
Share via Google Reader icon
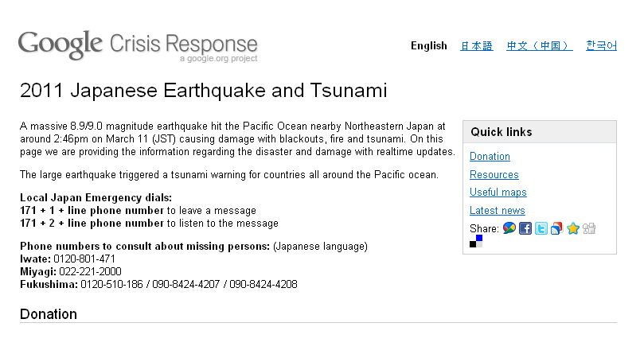pyautogui.click(x=557, y=228)
